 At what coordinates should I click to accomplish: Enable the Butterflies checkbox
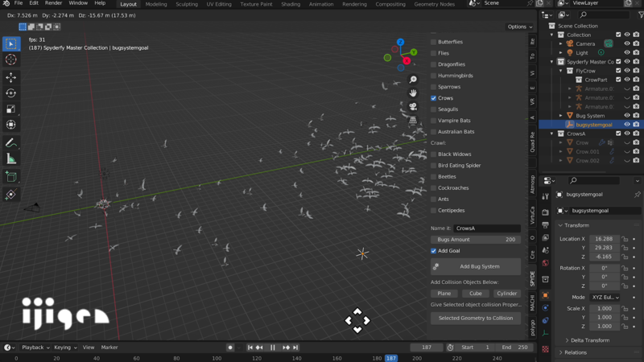(x=433, y=42)
